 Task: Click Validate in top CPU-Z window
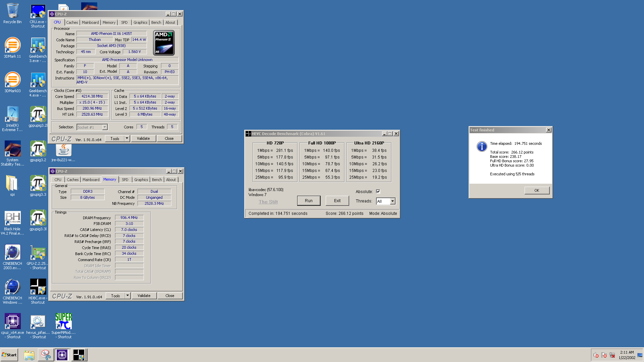pos(143,138)
